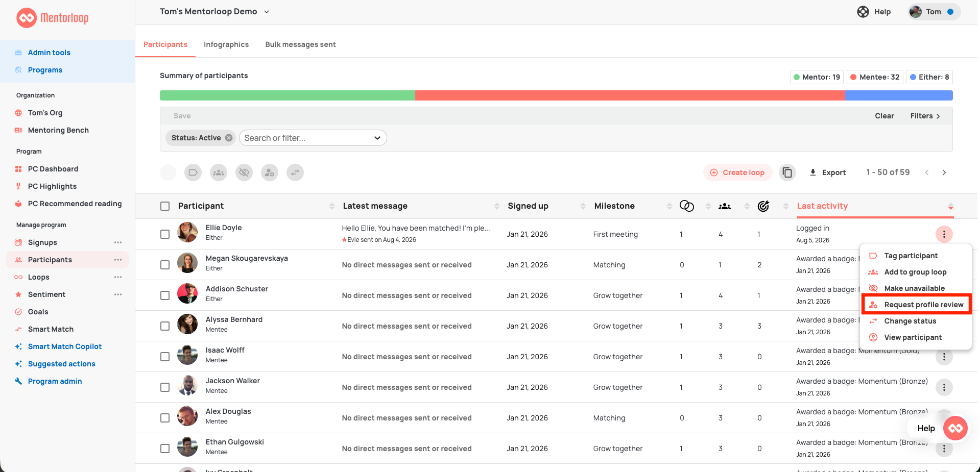Click the group loop icon in the bulk toolbar
Viewport: 980px width, 472px height.
tap(219, 172)
